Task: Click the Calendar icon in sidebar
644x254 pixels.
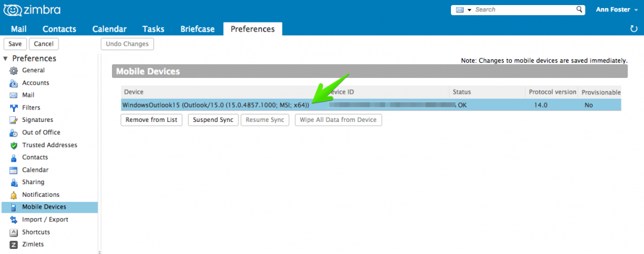Action: tap(14, 170)
